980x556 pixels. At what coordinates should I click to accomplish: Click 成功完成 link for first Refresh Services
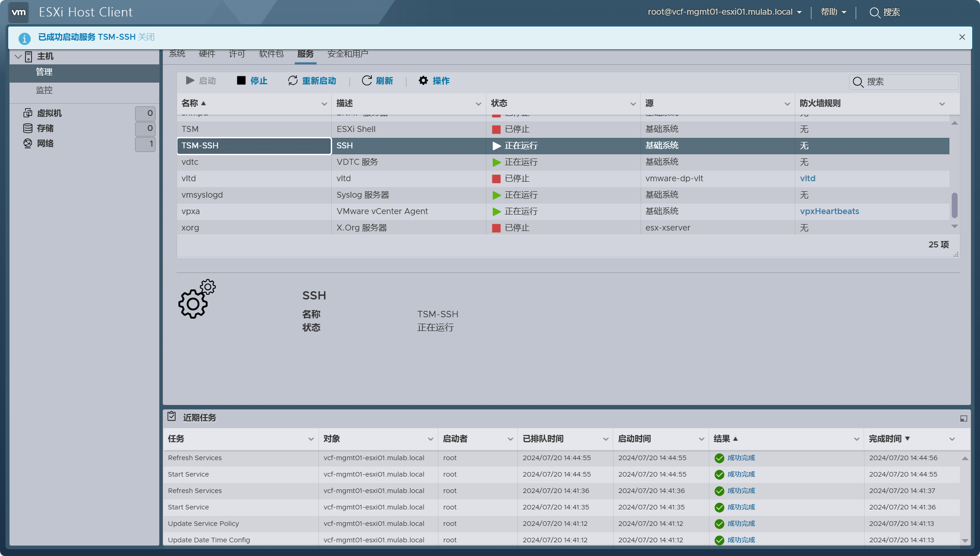(741, 458)
